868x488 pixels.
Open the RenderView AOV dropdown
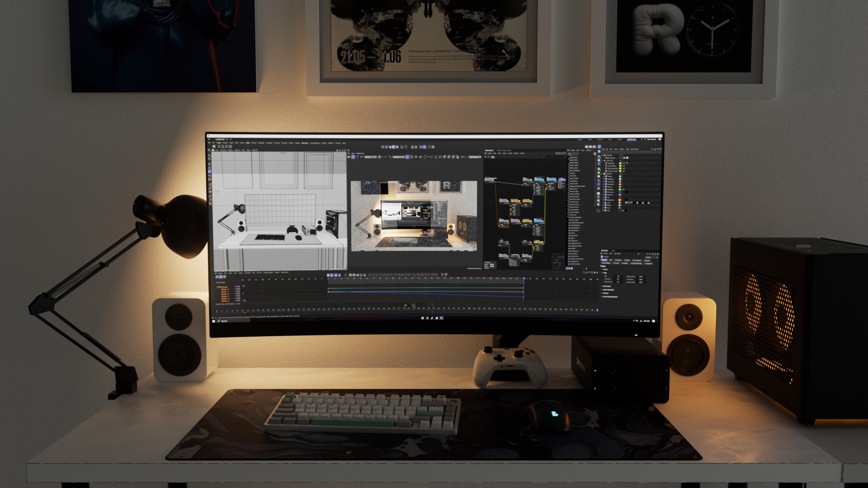click(x=371, y=157)
